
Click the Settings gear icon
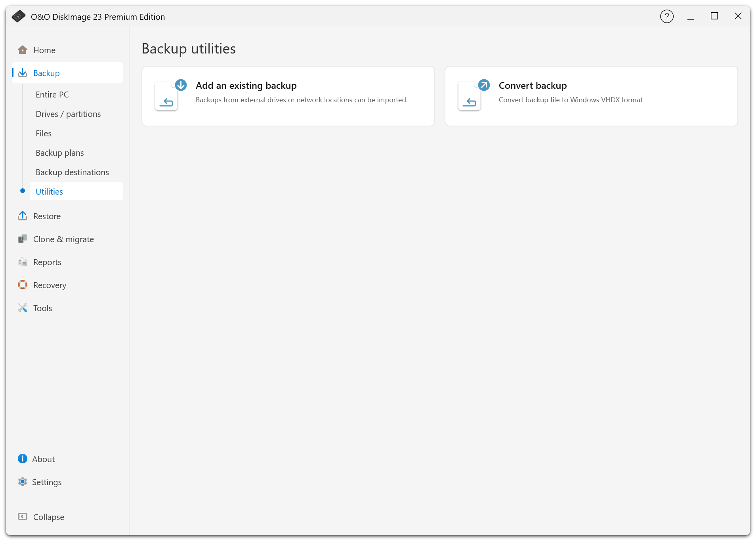pos(23,482)
